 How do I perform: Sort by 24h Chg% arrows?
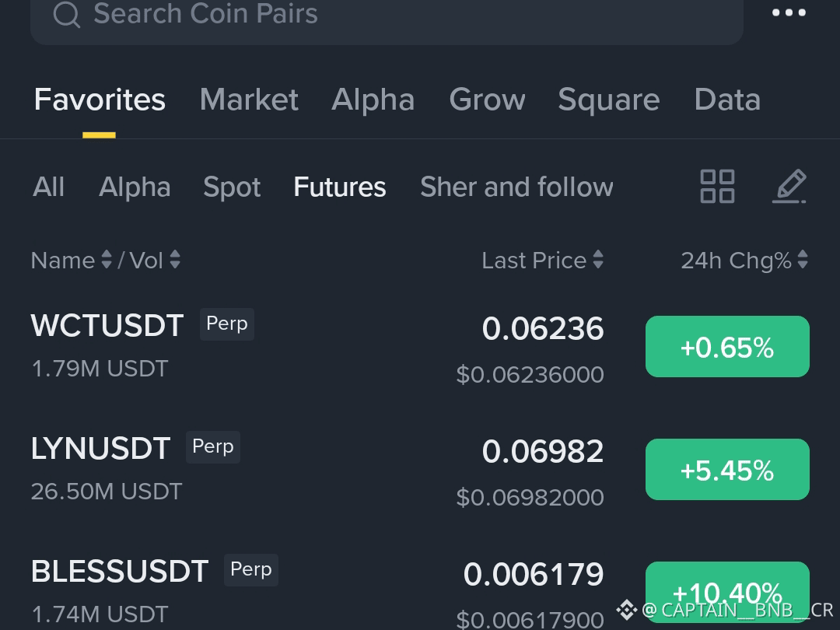coord(803,260)
